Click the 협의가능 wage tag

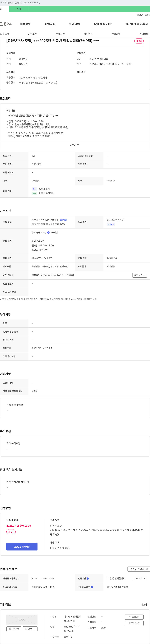tap(111, 224)
